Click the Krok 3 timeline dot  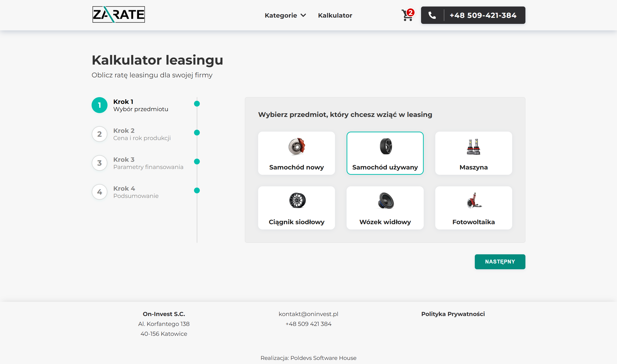[197, 162]
